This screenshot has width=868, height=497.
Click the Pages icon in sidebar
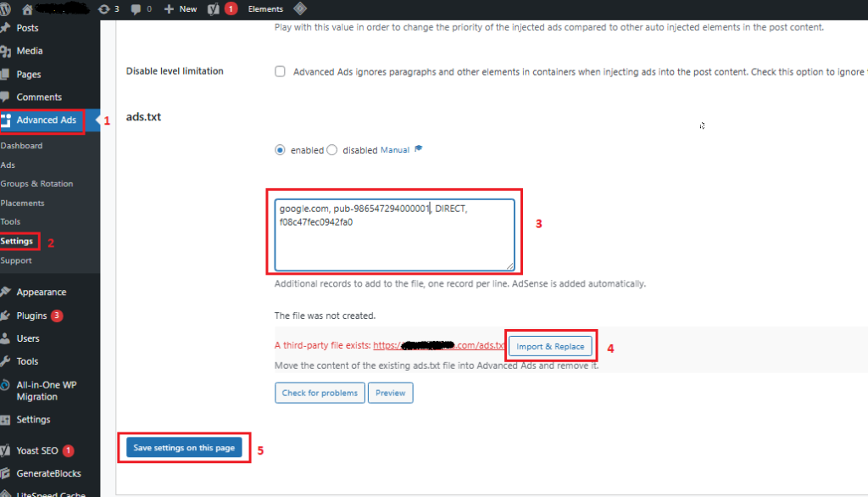point(5,75)
